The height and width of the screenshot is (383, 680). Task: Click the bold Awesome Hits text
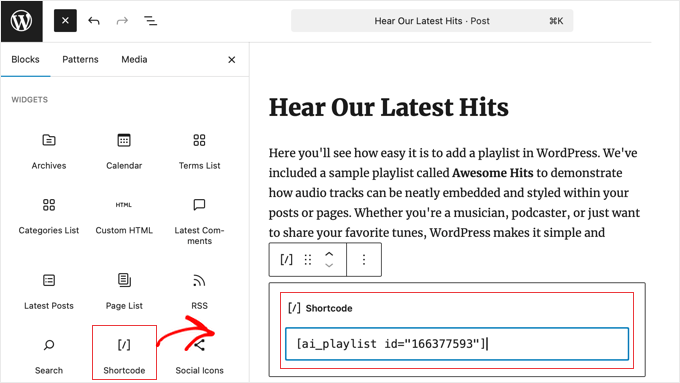point(493,173)
